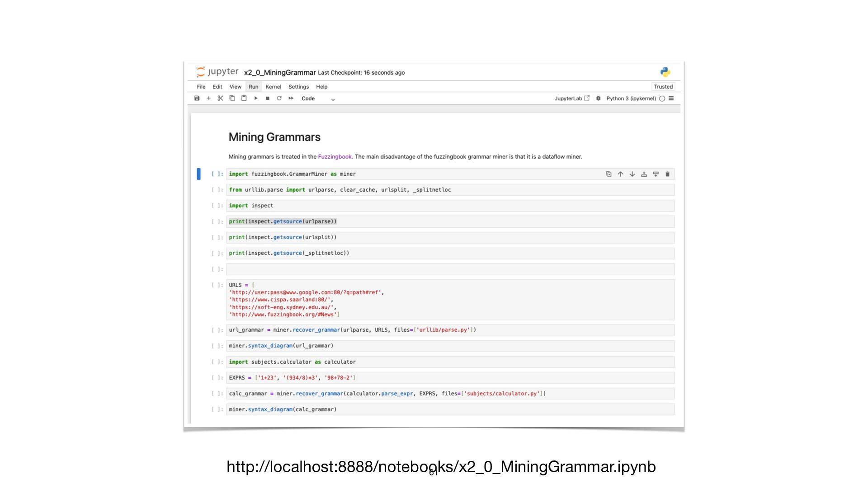
Task: Click the 'http://www.fuzzingbook.org/#News' string
Action: pyautogui.click(x=283, y=314)
